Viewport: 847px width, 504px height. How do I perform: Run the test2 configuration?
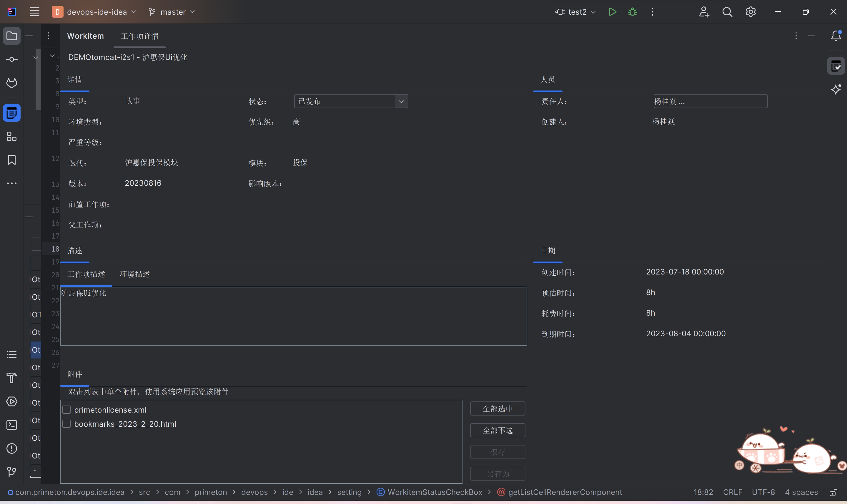tap(612, 11)
